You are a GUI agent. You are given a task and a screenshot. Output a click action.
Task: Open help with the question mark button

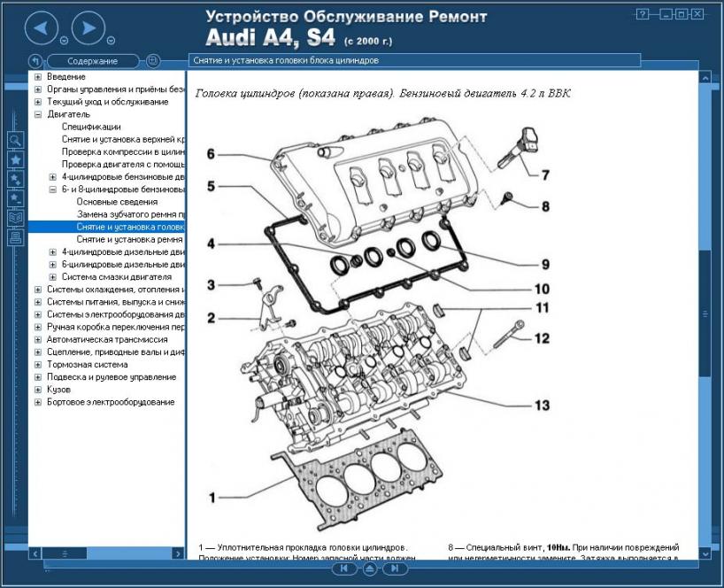(643, 14)
